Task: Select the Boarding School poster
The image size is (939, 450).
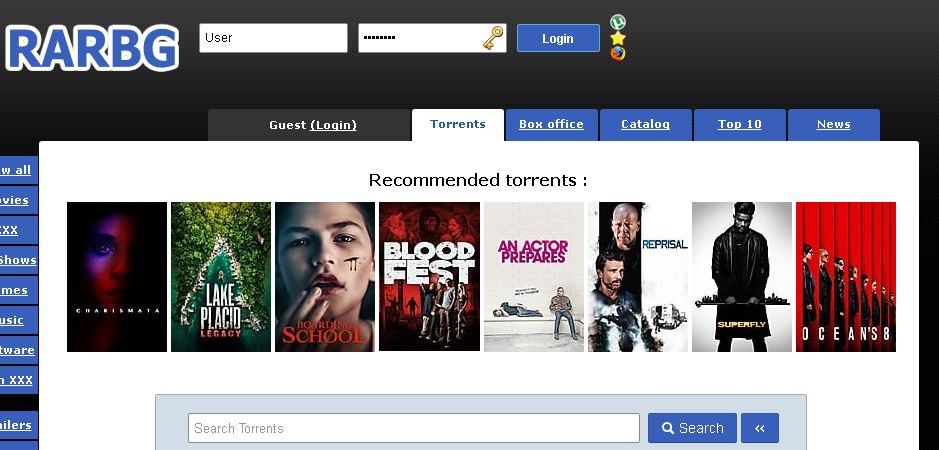Action: 325,277
